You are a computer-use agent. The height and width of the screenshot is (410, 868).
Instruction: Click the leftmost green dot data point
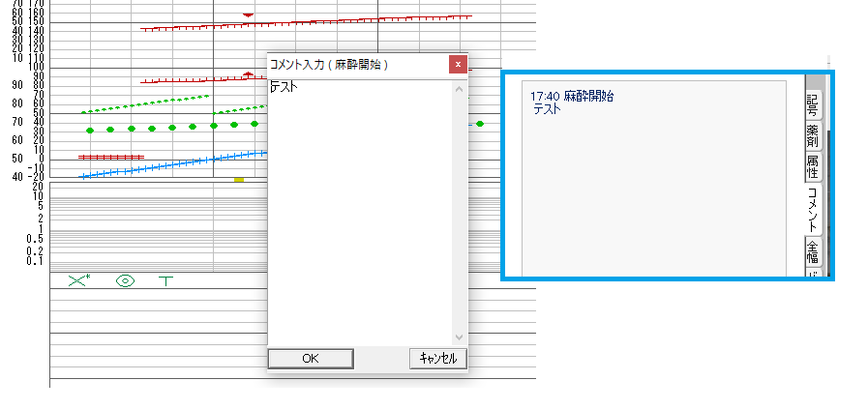90,130
